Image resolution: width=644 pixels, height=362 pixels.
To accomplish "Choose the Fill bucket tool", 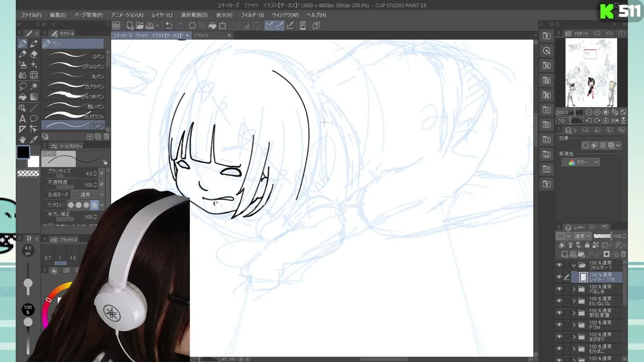I will tap(23, 97).
